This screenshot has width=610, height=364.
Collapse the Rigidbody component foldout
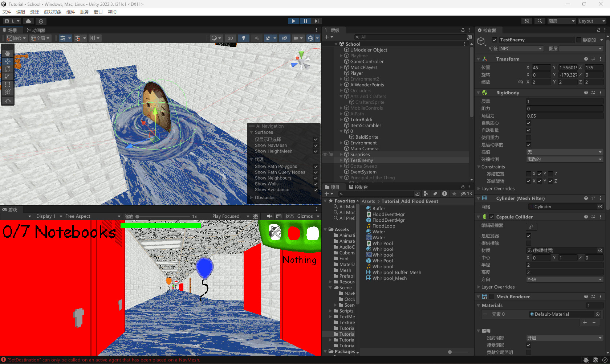479,93
